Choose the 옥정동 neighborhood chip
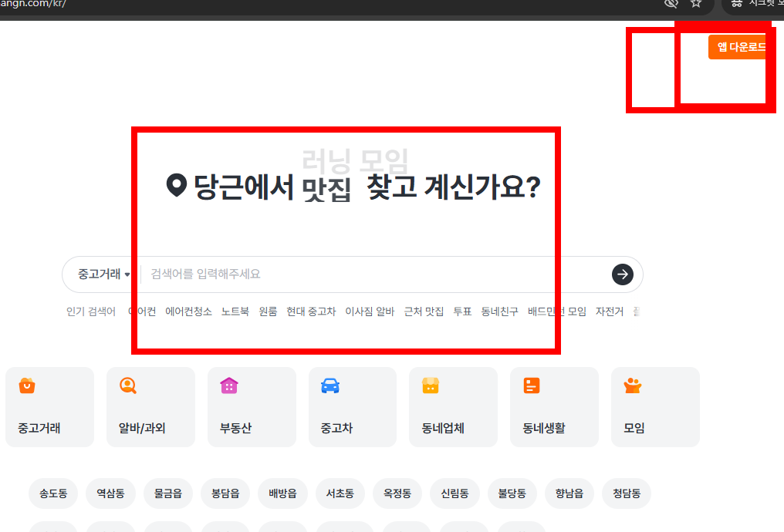 [397, 493]
